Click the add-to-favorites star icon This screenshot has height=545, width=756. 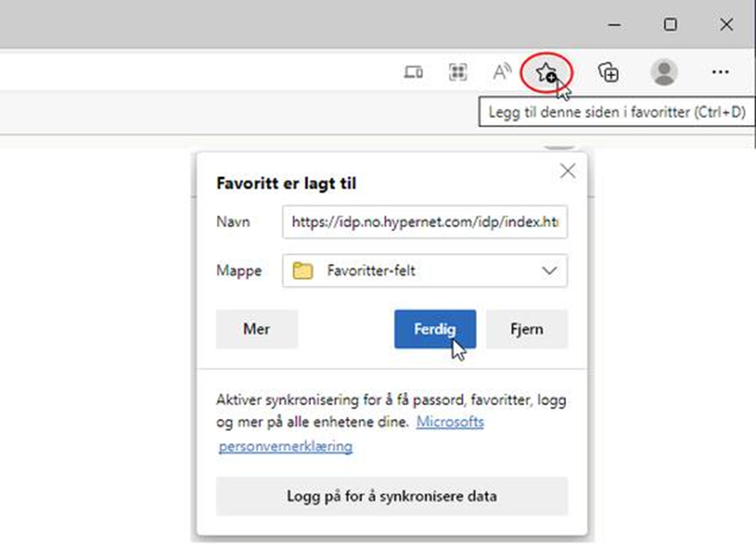tap(546, 73)
